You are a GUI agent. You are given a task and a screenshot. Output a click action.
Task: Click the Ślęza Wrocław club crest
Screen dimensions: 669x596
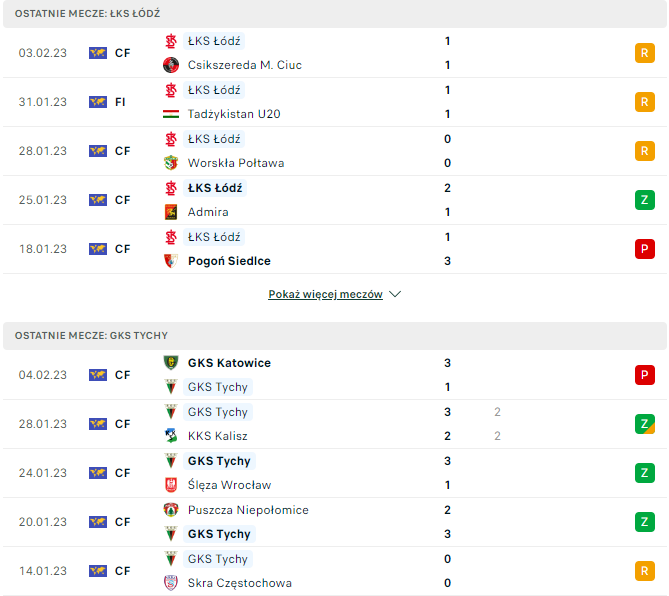click(170, 485)
